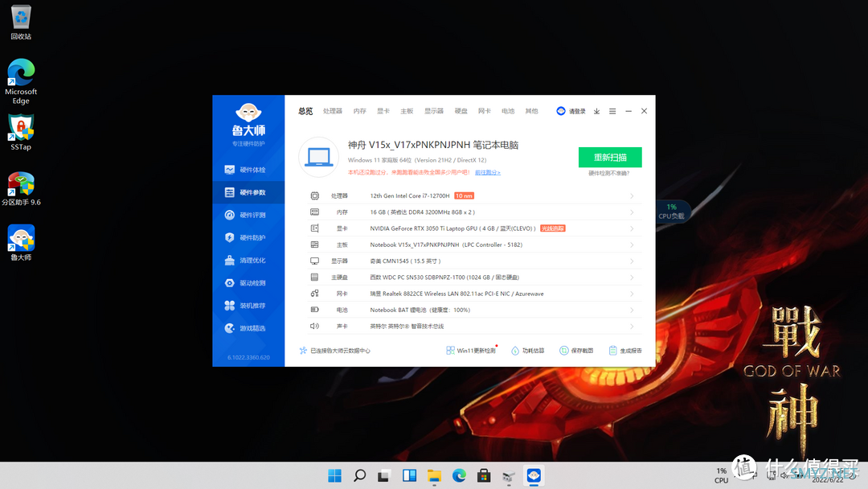Click the 请登录 login button
868x489 pixels.
(x=571, y=111)
